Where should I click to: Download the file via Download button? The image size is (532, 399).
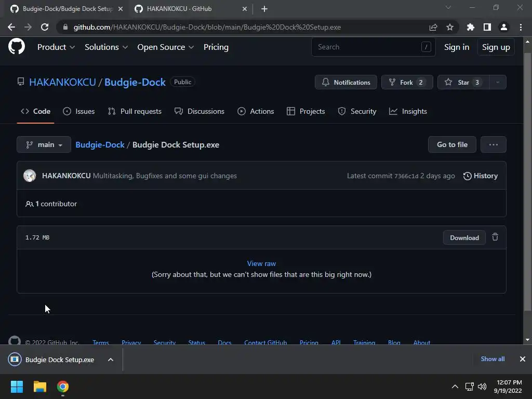click(464, 237)
